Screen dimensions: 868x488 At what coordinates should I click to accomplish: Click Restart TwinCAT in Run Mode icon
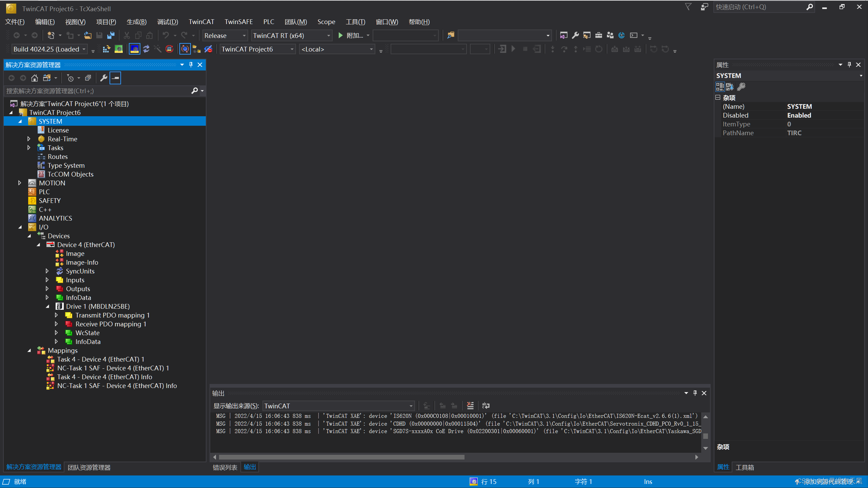pos(118,49)
